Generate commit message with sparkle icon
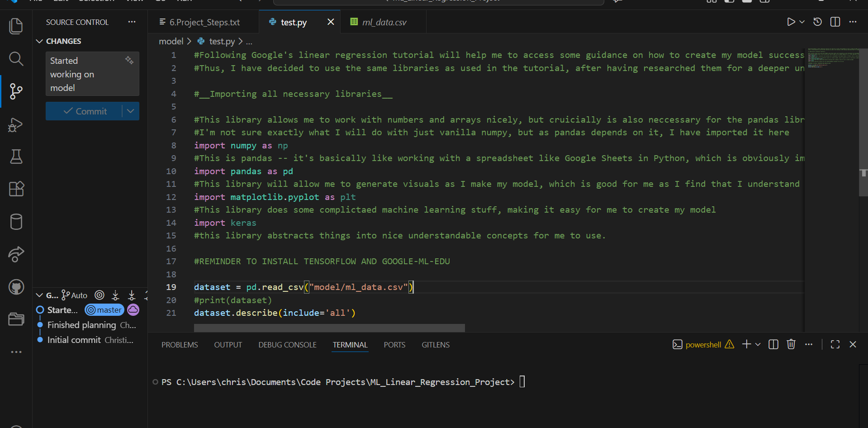The height and width of the screenshot is (428, 868). [129, 60]
